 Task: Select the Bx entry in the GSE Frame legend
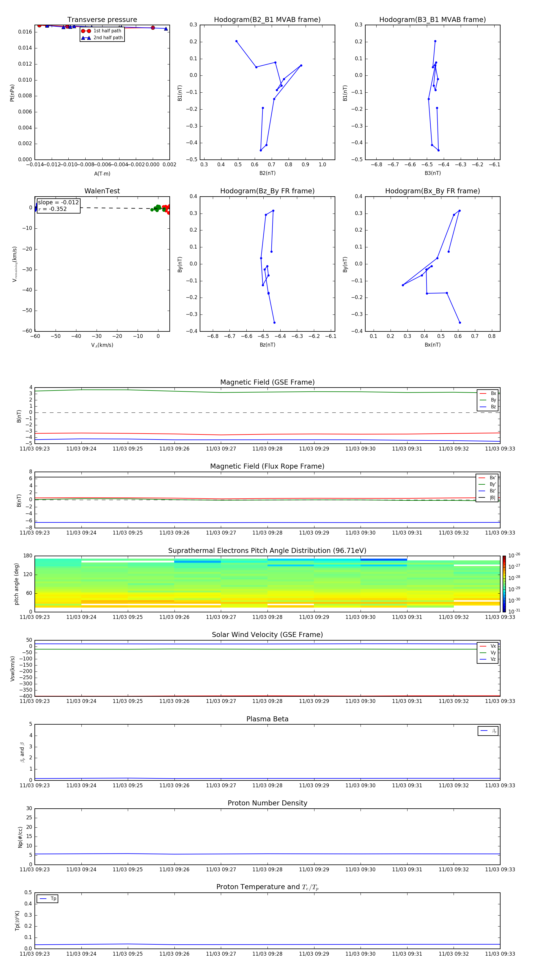[488, 393]
